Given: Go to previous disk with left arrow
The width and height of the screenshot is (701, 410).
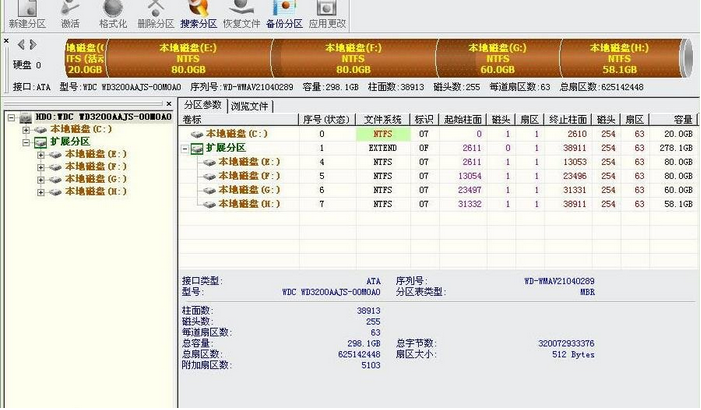Looking at the screenshot, I should pos(21,44).
